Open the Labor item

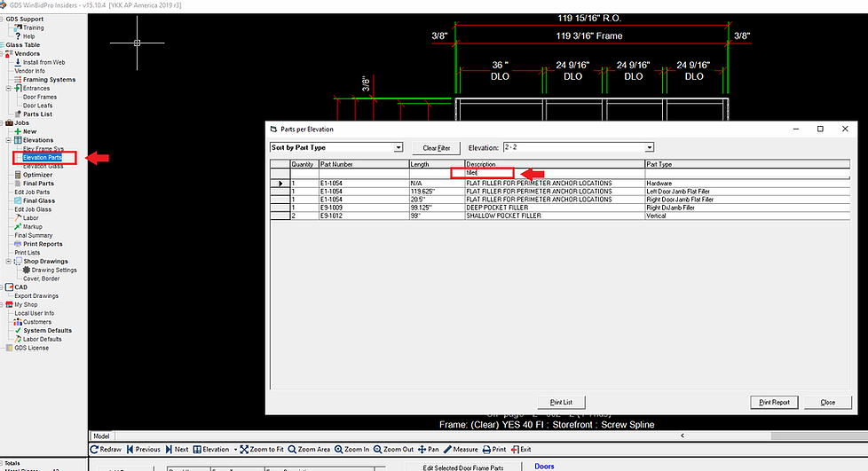click(x=30, y=218)
